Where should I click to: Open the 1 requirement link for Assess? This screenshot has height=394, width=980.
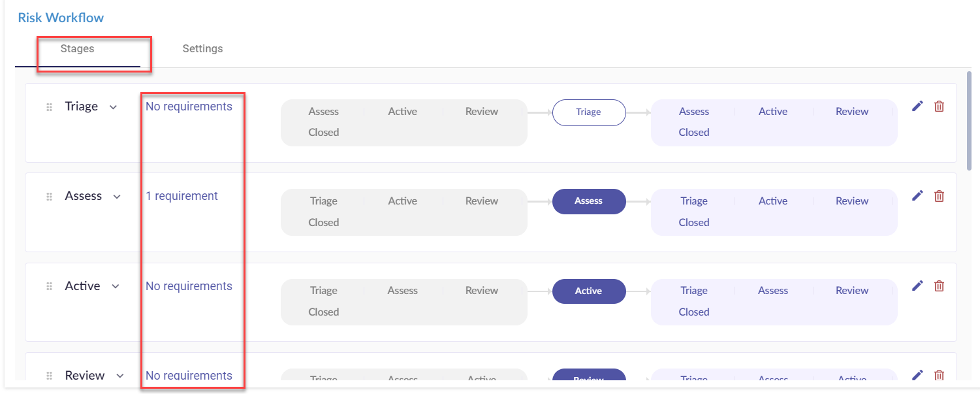point(182,195)
